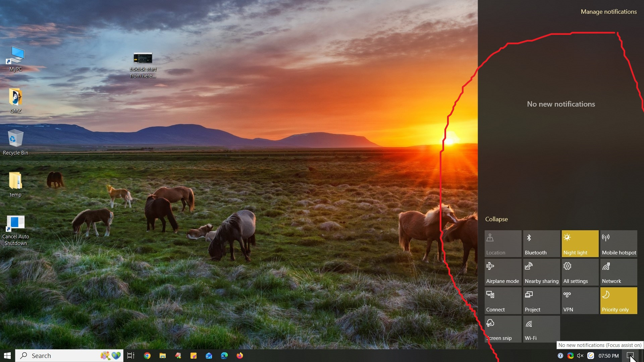This screenshot has height=362, width=644.
Task: Open the Project display options tile
Action: (x=541, y=301)
